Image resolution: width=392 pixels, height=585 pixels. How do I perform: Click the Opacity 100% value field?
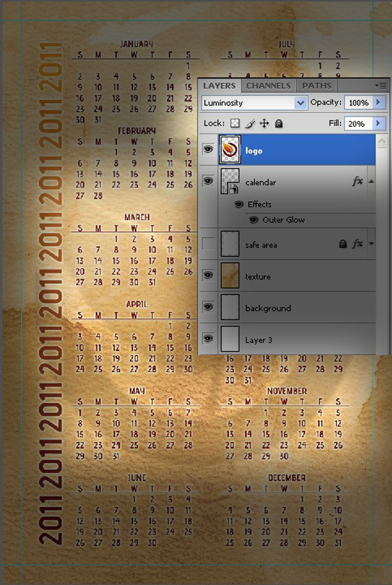(359, 102)
